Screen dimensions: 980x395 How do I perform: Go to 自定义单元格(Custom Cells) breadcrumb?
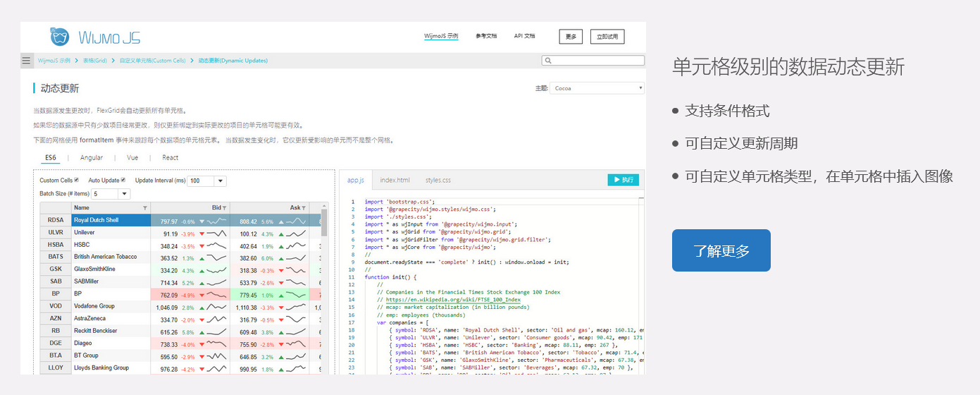point(153,61)
